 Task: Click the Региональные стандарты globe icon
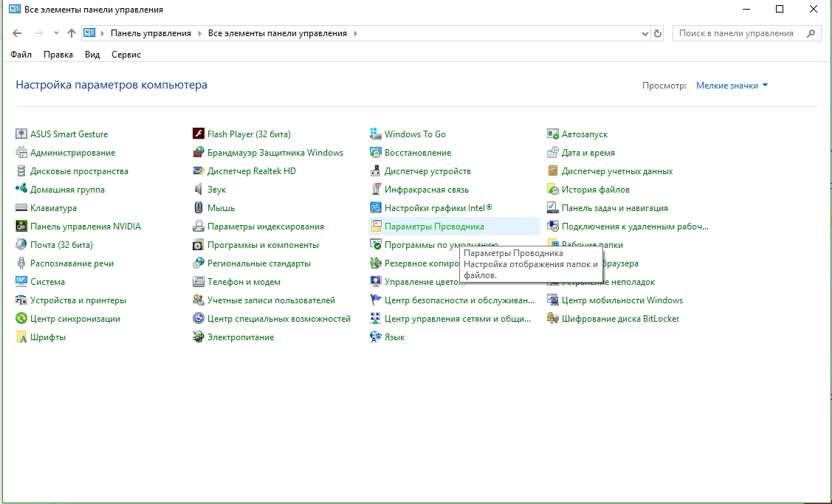(199, 263)
